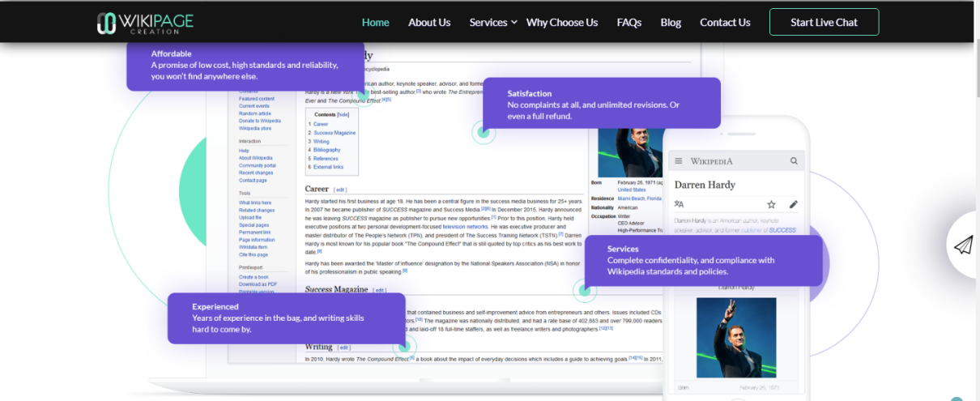Click 'References' in the Contents box

326,159
